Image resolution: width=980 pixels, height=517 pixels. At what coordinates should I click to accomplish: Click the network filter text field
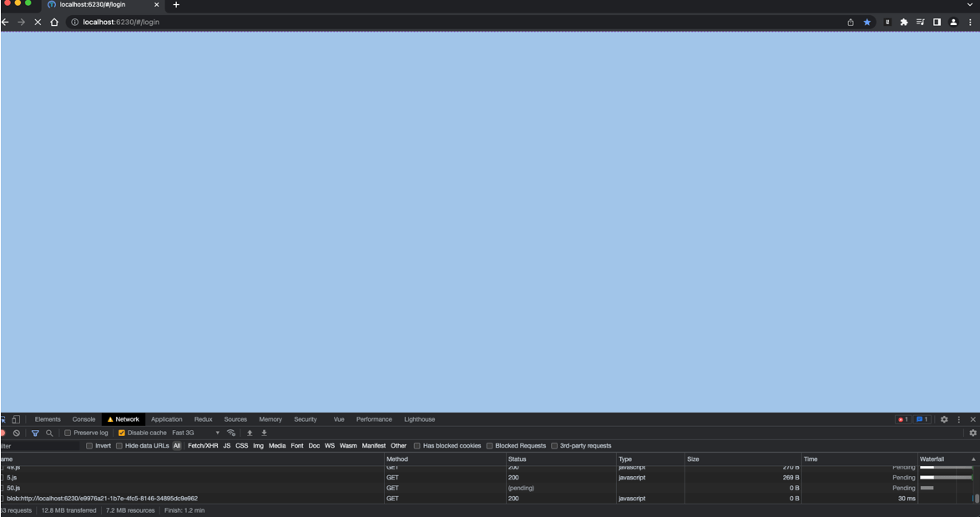point(39,446)
